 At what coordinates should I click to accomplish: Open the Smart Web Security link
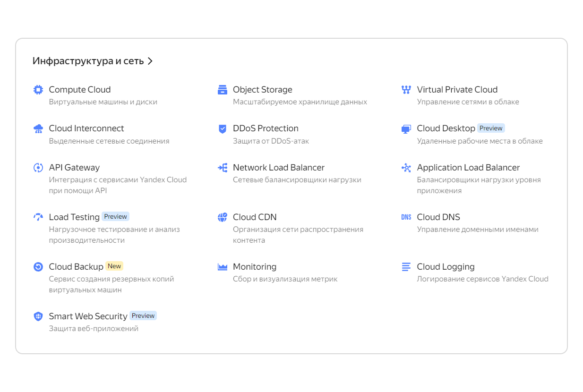[88, 316]
